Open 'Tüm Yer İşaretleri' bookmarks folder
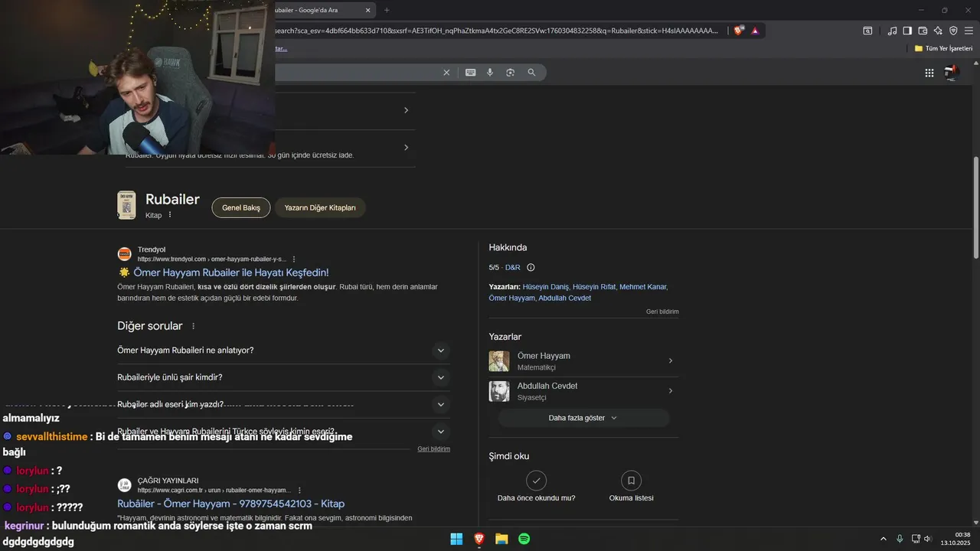 tap(943, 48)
